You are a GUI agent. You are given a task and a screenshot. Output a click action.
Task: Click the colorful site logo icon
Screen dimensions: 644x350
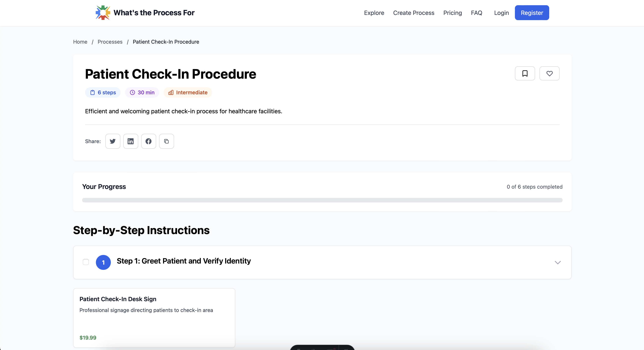103,13
